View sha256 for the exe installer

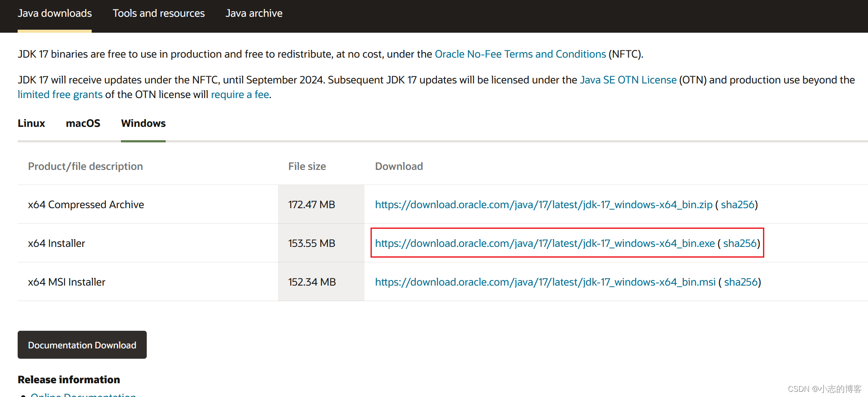click(x=740, y=243)
